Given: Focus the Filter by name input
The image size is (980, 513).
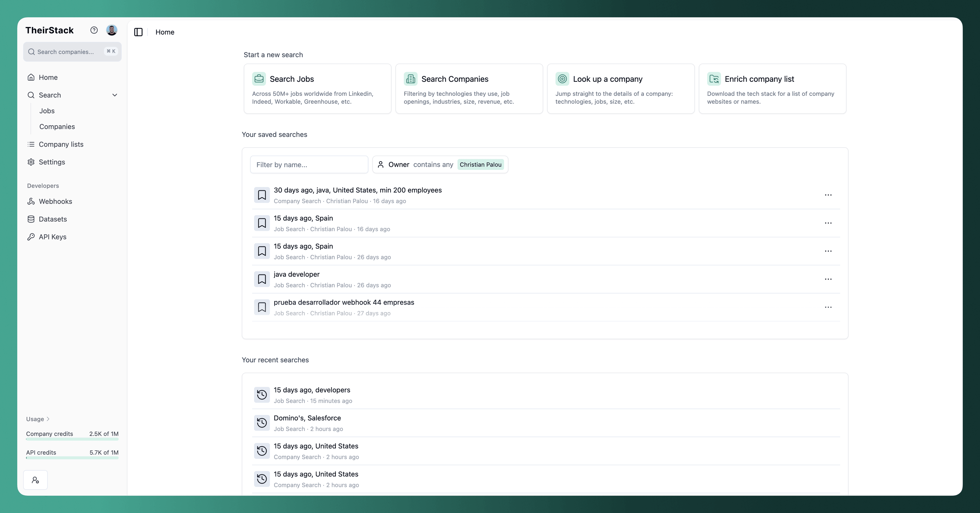Looking at the screenshot, I should click(x=309, y=165).
